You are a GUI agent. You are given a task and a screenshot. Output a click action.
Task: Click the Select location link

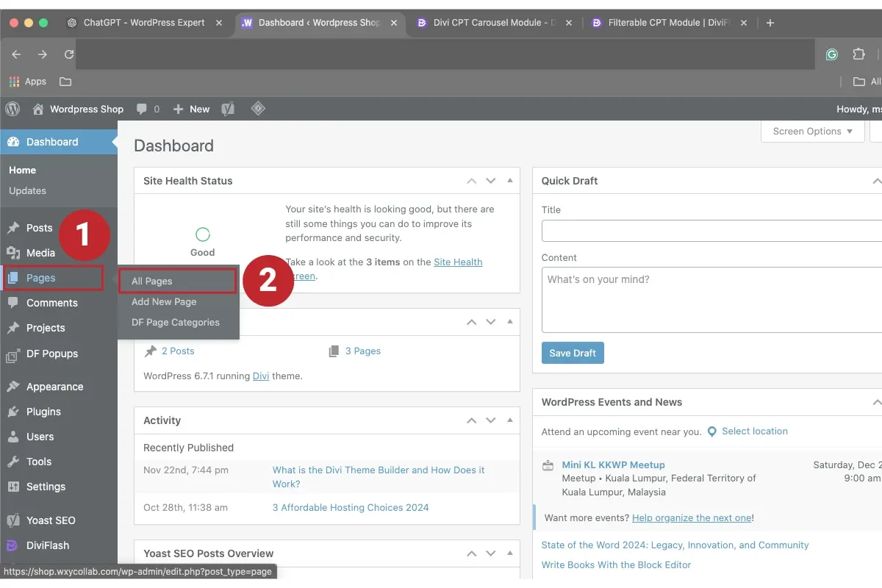[x=754, y=431]
